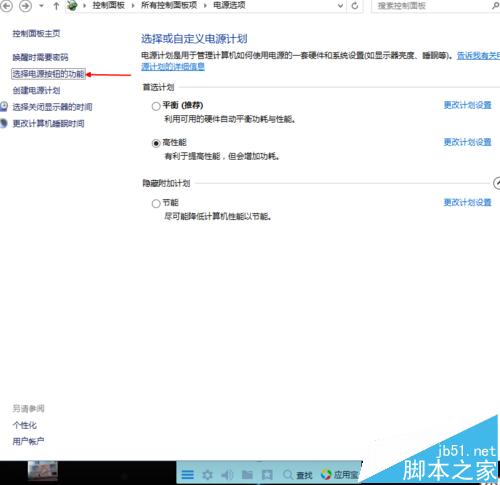Change plan settings for 平衡

tap(467, 105)
